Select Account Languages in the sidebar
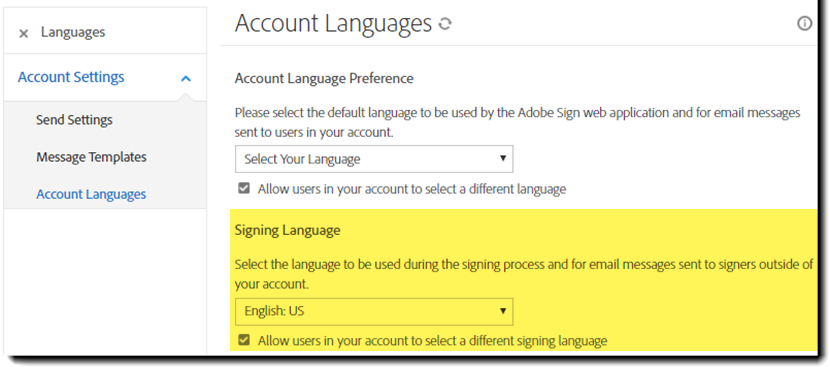The height and width of the screenshot is (367, 830). [x=91, y=194]
